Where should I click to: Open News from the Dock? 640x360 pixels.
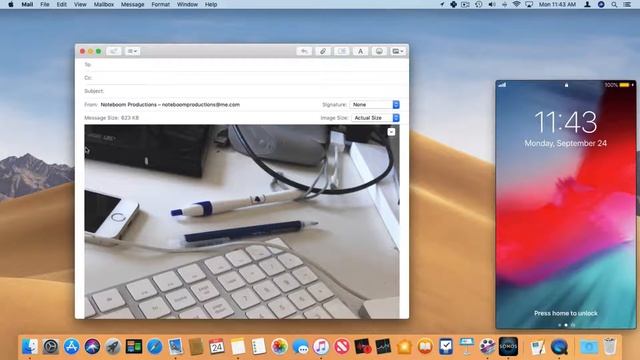coord(342,347)
